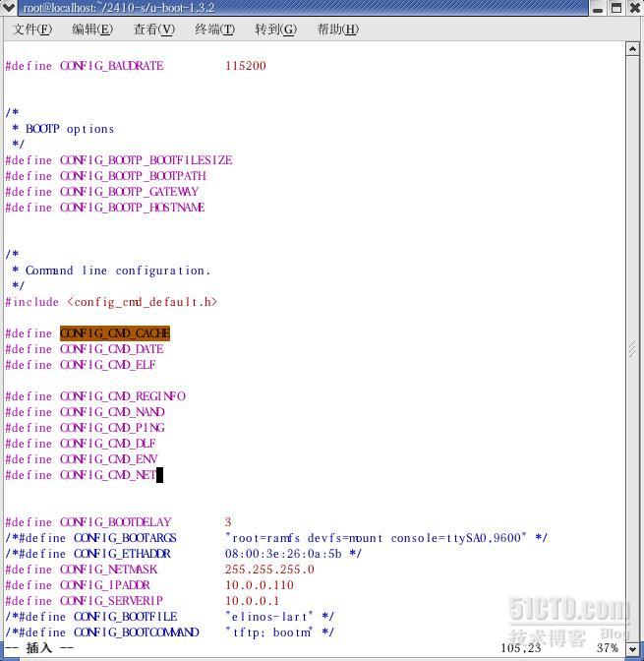This screenshot has width=644, height=661.
Task: Open the 帮助(H) menu
Action: [338, 30]
